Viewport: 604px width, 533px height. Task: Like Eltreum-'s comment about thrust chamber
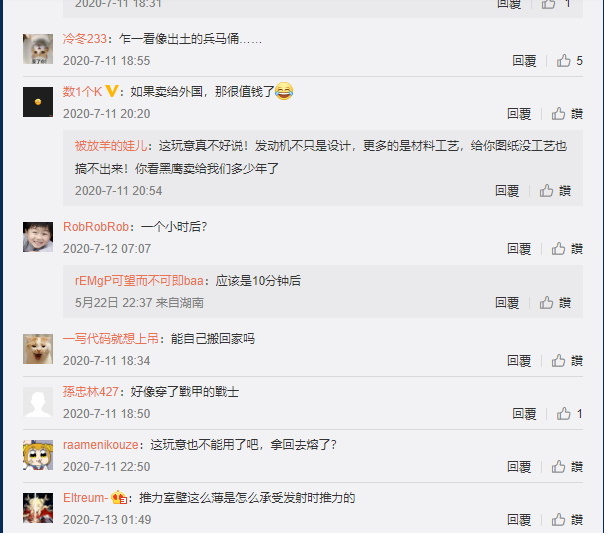[x=567, y=520]
